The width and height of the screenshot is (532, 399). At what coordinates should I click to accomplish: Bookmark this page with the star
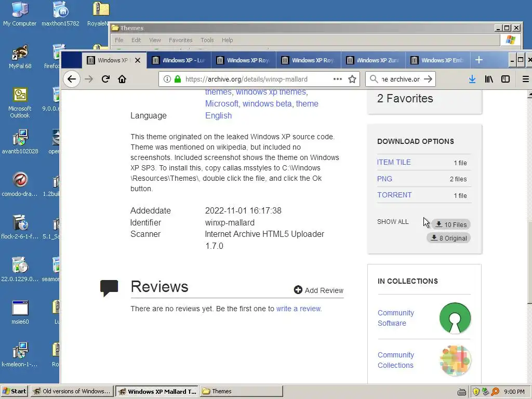pyautogui.click(x=352, y=79)
